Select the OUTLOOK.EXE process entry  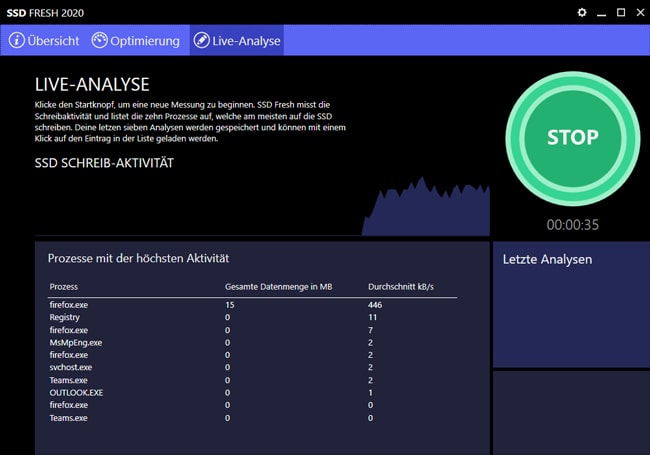[x=76, y=393]
